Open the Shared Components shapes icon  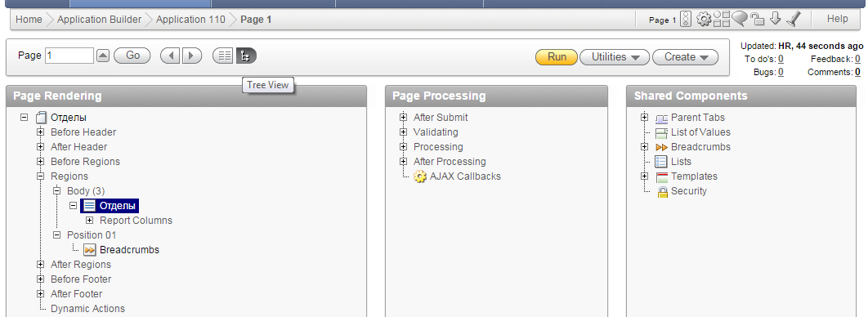[x=722, y=20]
